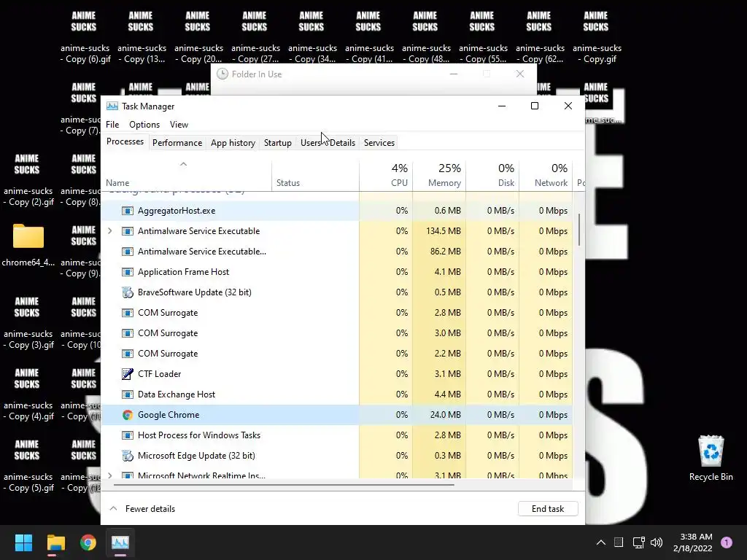The width and height of the screenshot is (747, 560).
Task: Open File Explorer from the taskbar
Action: pyautogui.click(x=55, y=542)
